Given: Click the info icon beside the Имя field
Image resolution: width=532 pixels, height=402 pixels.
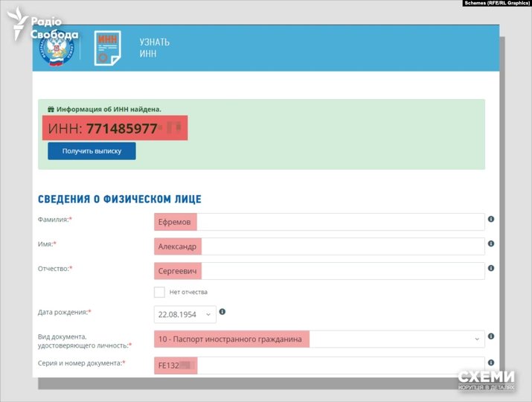Looking at the screenshot, I should pyautogui.click(x=491, y=244).
